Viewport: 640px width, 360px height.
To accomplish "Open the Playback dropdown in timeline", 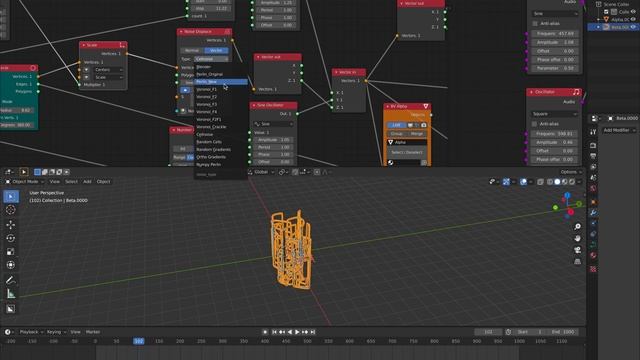I will (x=31, y=332).
